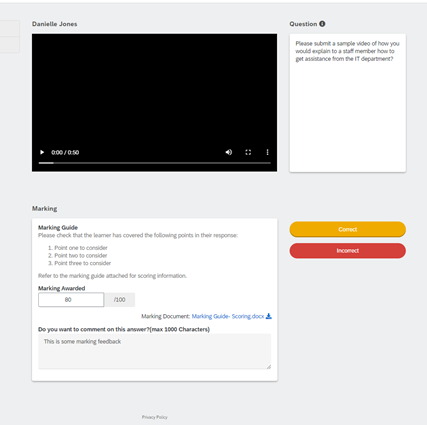Click the download icon beside Marking Guide-Scoring.docx

[x=269, y=316]
